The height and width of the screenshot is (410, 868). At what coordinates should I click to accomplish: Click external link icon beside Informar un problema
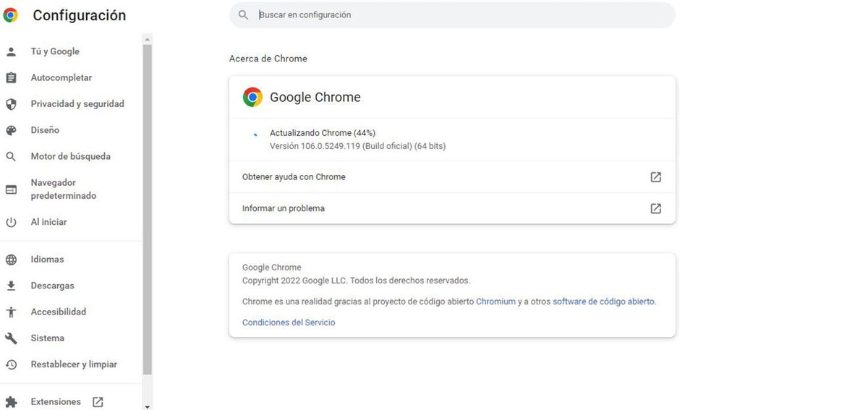click(x=655, y=208)
